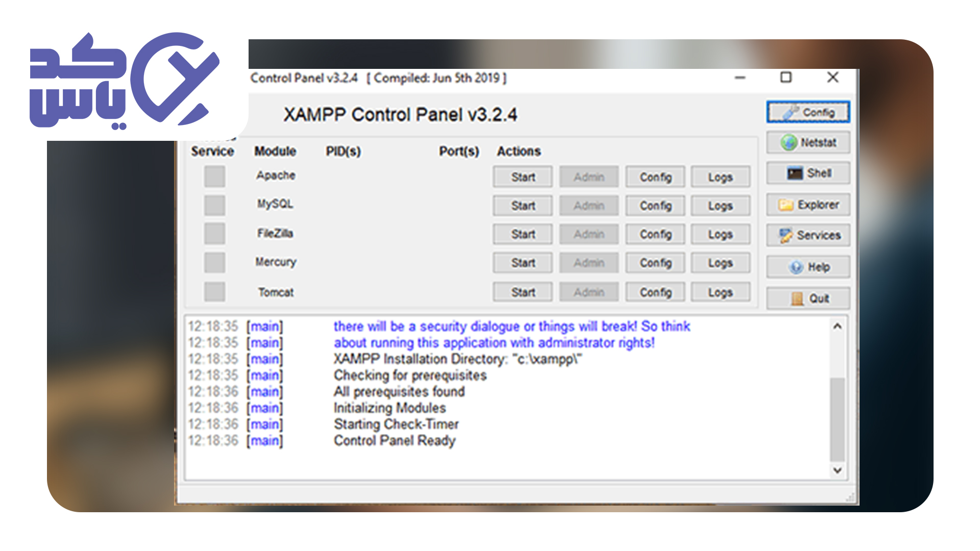Click the log scrollbar up arrow
Viewport: 980px width, 551px height.
coord(837,326)
